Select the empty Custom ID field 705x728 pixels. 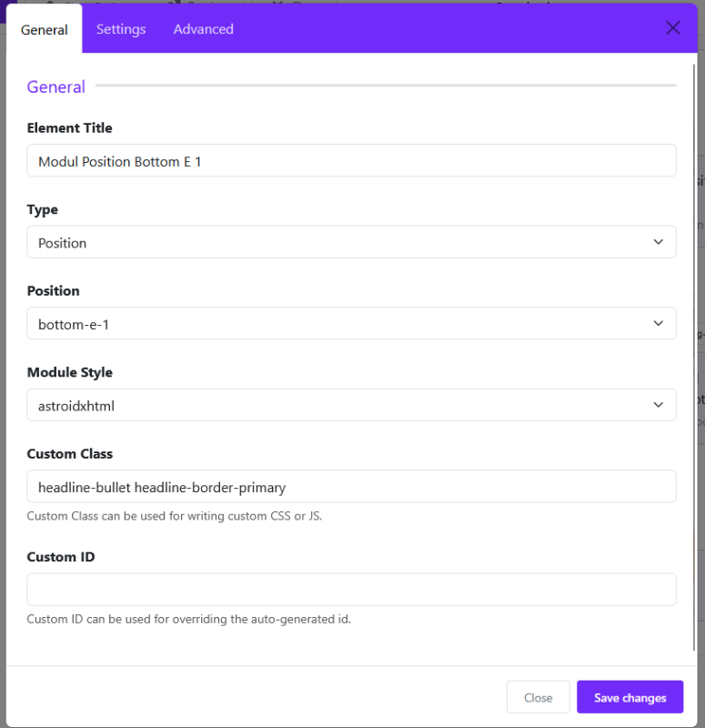[351, 590]
